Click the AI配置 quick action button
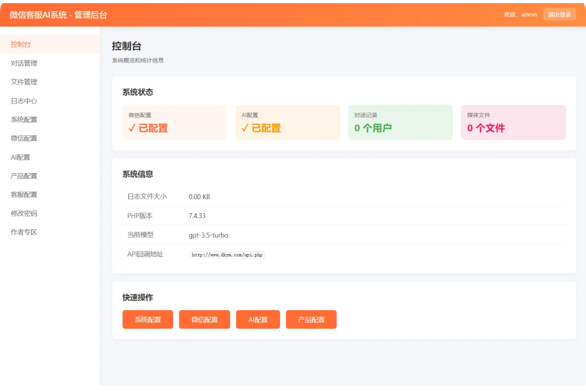 pyautogui.click(x=258, y=319)
